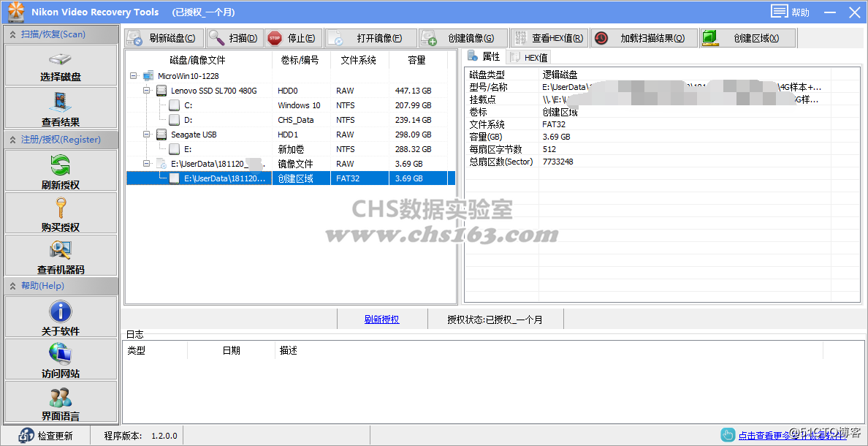Screen dimensions: 868x446
Task: Create a disk image with 创建镜像(G)
Action: pyautogui.click(x=462, y=38)
